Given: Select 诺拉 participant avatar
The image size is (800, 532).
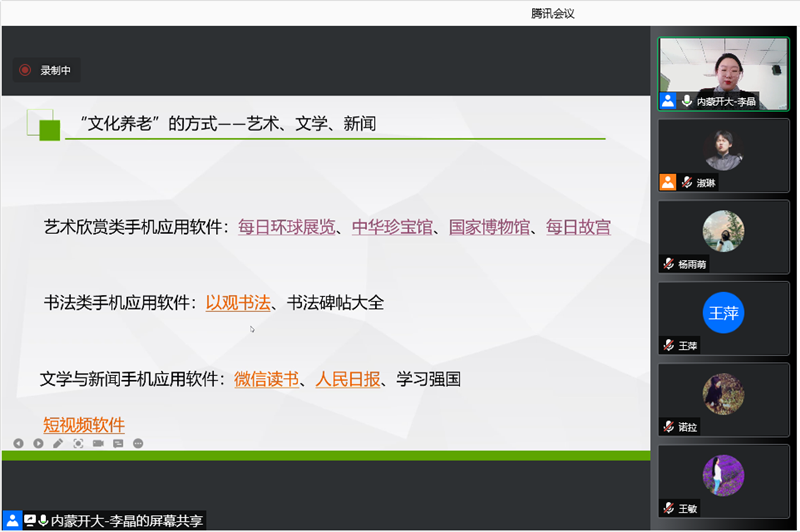Looking at the screenshot, I should (x=723, y=394).
